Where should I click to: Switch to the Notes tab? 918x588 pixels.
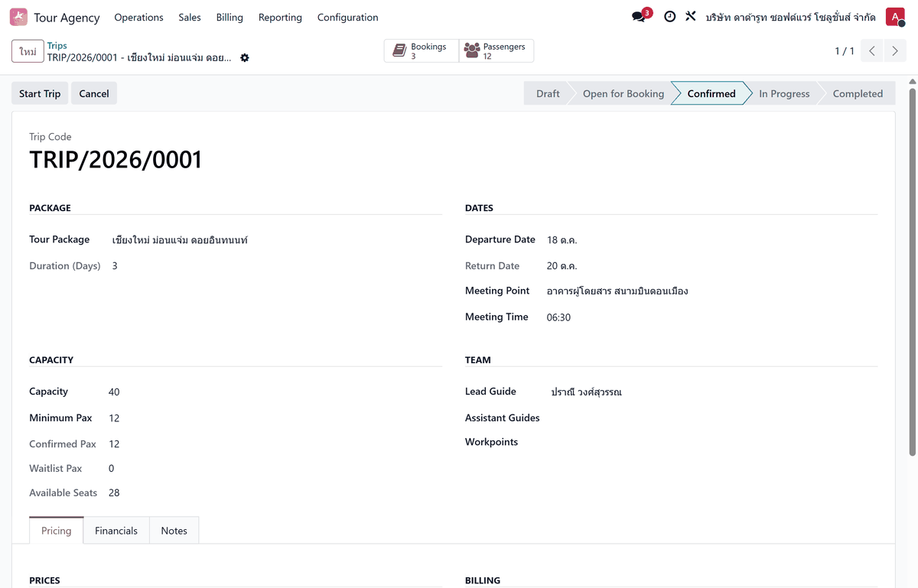[174, 531]
